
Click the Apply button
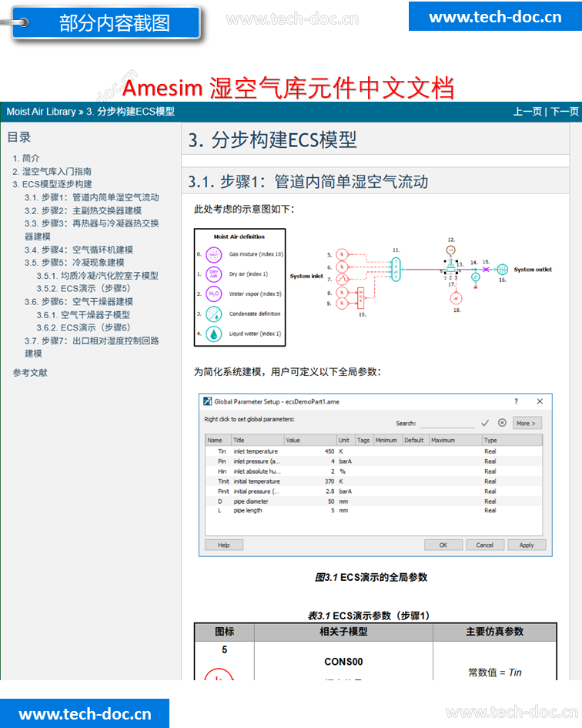[527, 545]
